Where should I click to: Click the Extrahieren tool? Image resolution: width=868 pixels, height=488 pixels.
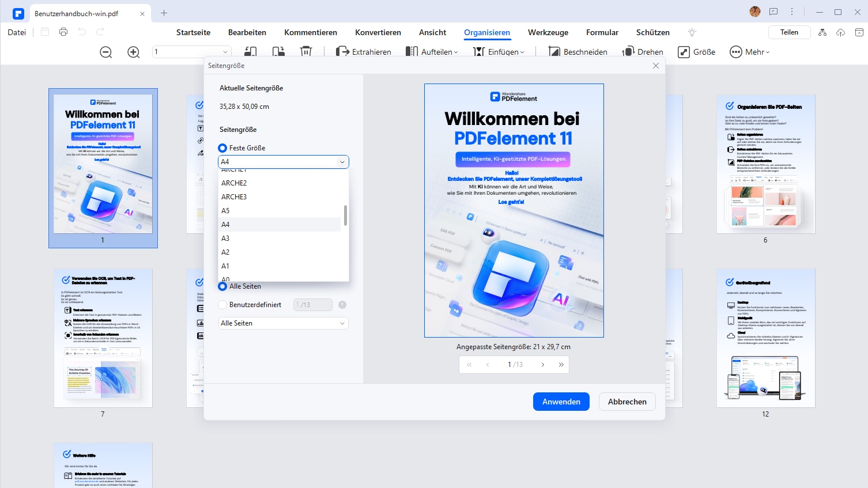363,52
